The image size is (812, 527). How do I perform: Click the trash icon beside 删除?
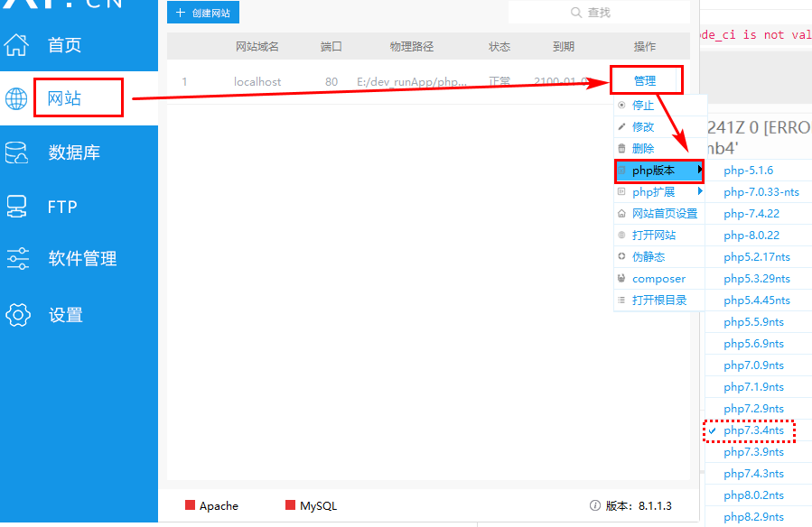621,148
